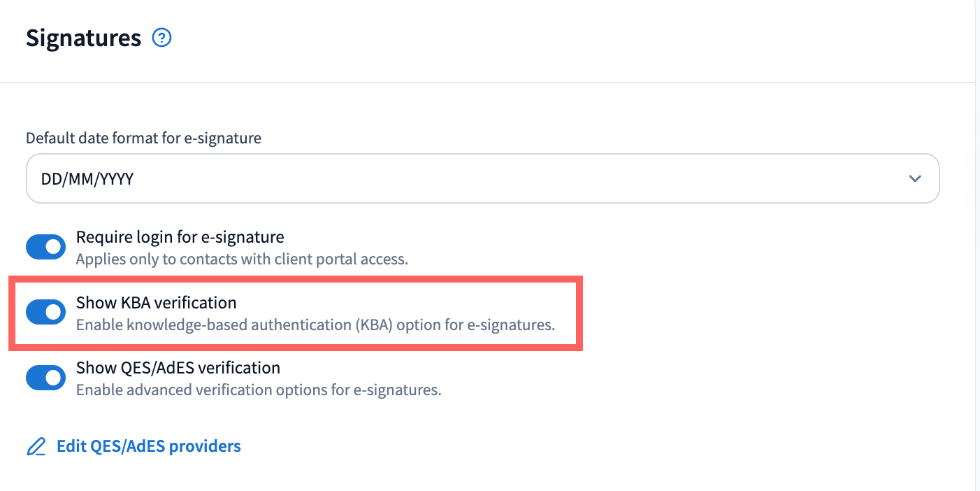Viewport: 980px width, 491px height.
Task: Disable the Require login for e-signature switch
Action: coord(45,247)
